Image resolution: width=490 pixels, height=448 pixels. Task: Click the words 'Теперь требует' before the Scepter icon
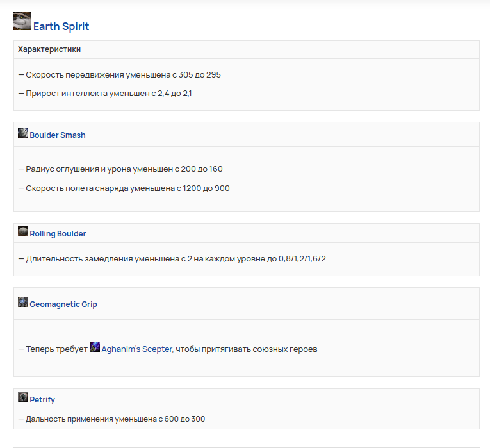click(56, 349)
